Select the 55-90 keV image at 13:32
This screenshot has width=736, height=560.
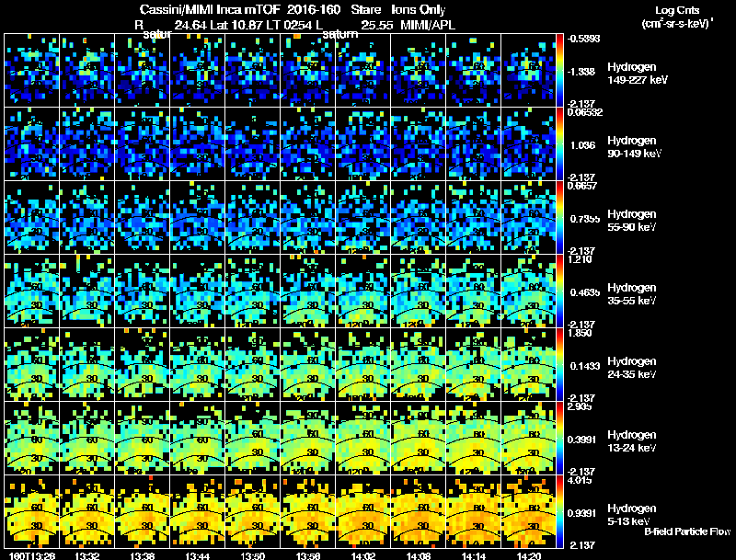87,218
